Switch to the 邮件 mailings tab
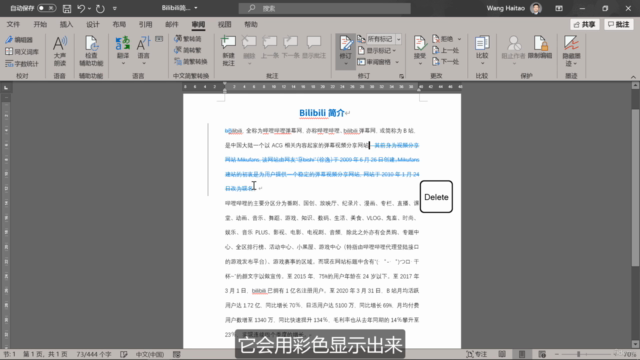 (x=172, y=24)
